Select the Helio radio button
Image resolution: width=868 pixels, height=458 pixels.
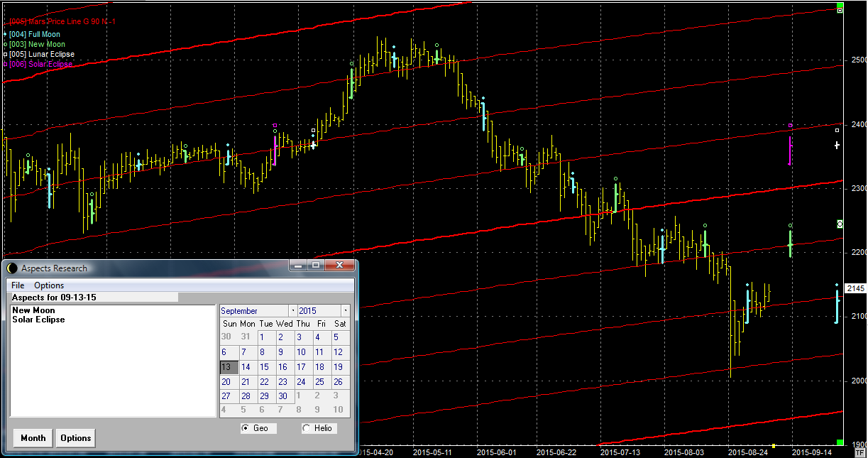click(307, 428)
